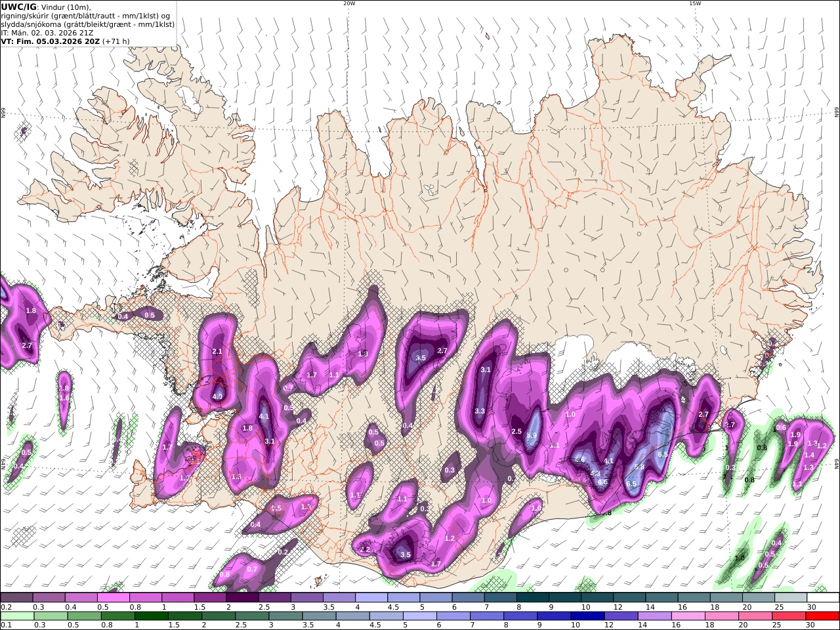Click the '3.3' precipitation value on the map
The width and height of the screenshot is (840, 630).
(480, 411)
